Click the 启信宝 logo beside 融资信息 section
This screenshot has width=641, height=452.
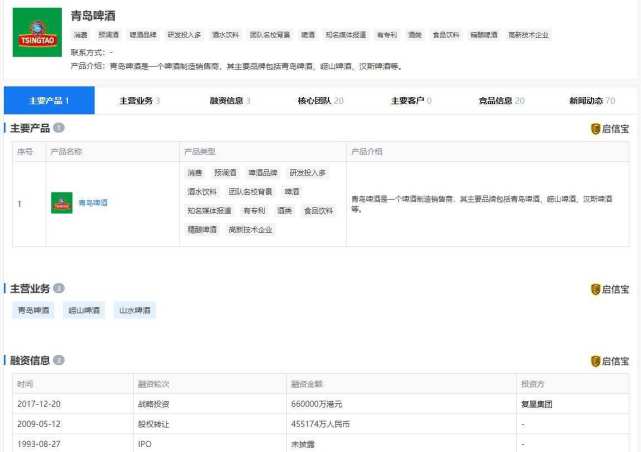pyautogui.click(x=610, y=361)
